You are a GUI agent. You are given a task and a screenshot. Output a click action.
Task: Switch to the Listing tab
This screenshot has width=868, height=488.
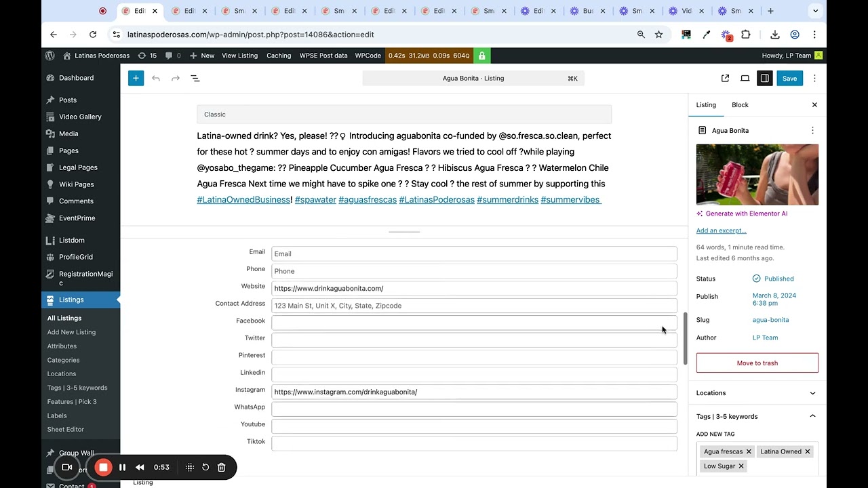tap(706, 105)
